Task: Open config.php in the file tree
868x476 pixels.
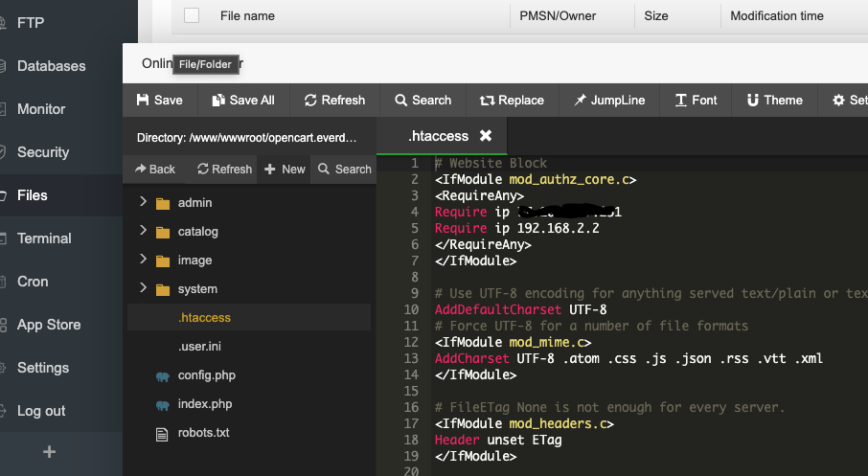Action: coord(206,375)
